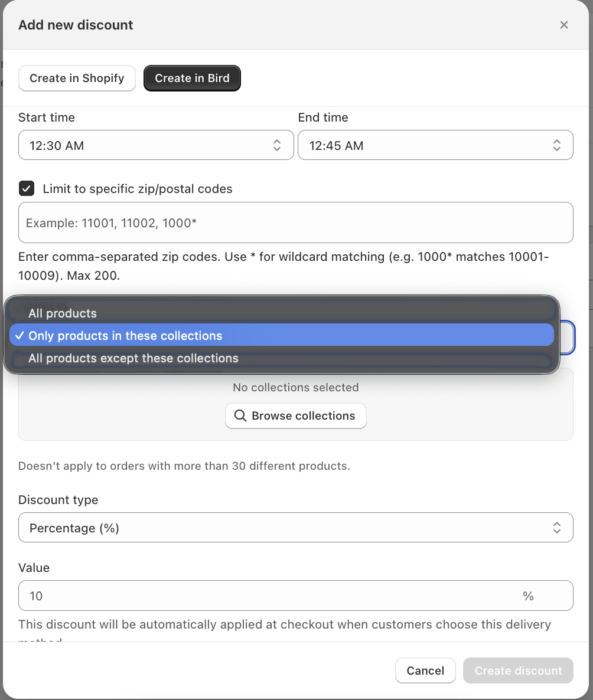593x700 pixels.
Task: Focus the zip codes input field
Action: 296,223
